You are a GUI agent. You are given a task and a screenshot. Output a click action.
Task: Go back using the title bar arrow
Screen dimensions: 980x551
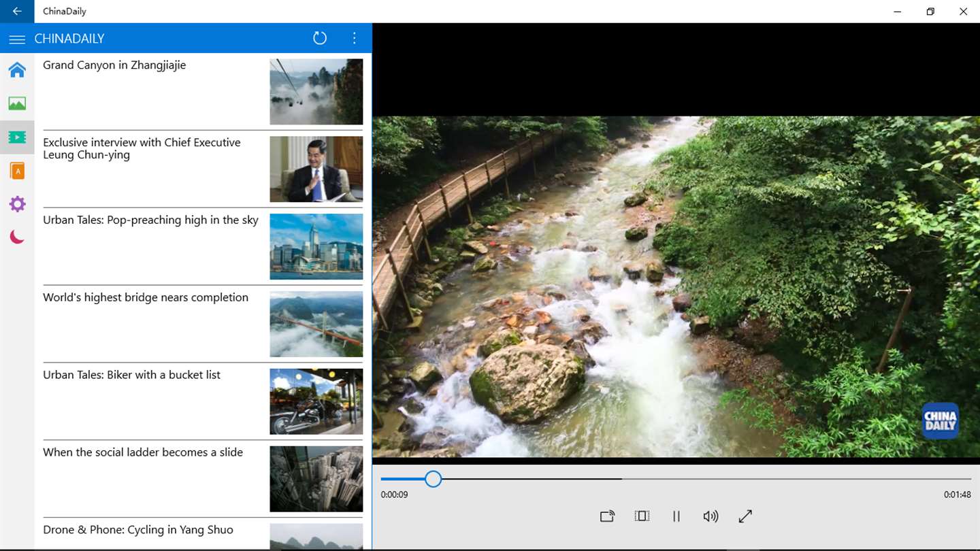(17, 12)
